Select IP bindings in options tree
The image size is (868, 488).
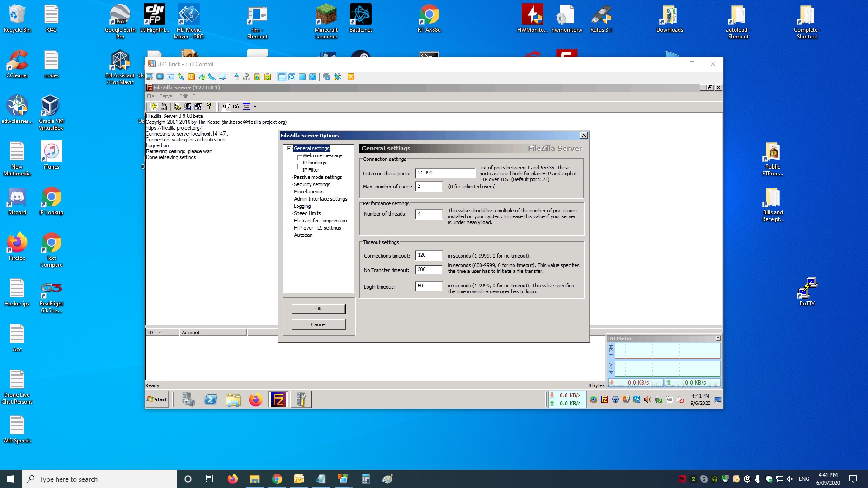pyautogui.click(x=314, y=163)
